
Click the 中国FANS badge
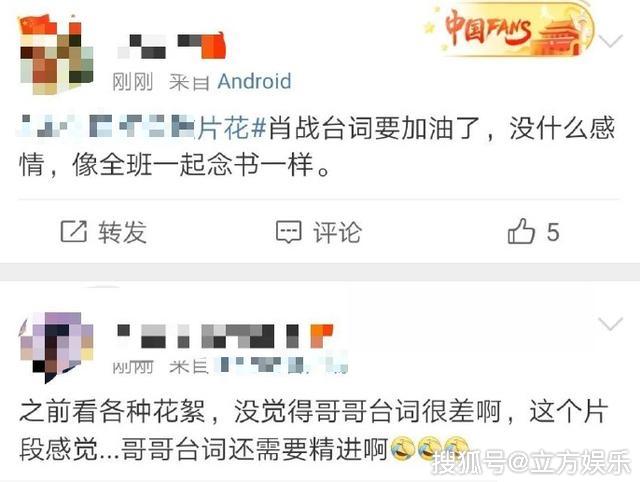[508, 29]
